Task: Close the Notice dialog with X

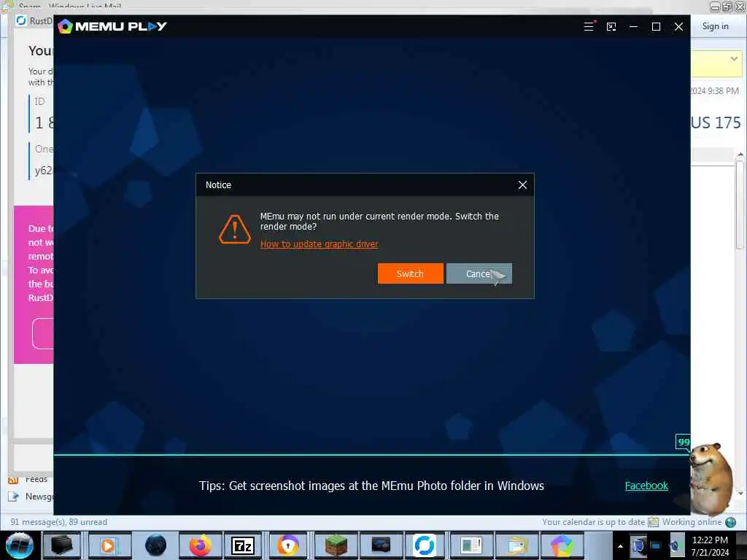Action: tap(522, 184)
